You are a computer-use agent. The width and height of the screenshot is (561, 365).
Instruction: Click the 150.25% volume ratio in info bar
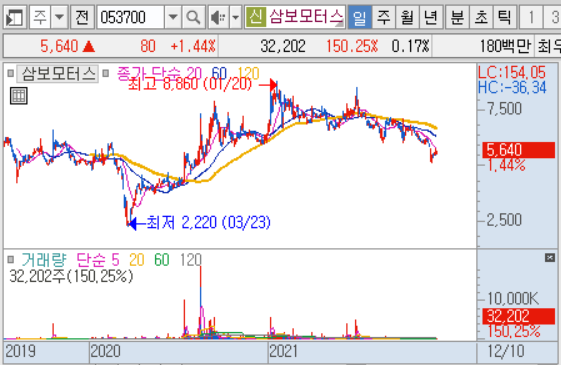pos(352,46)
